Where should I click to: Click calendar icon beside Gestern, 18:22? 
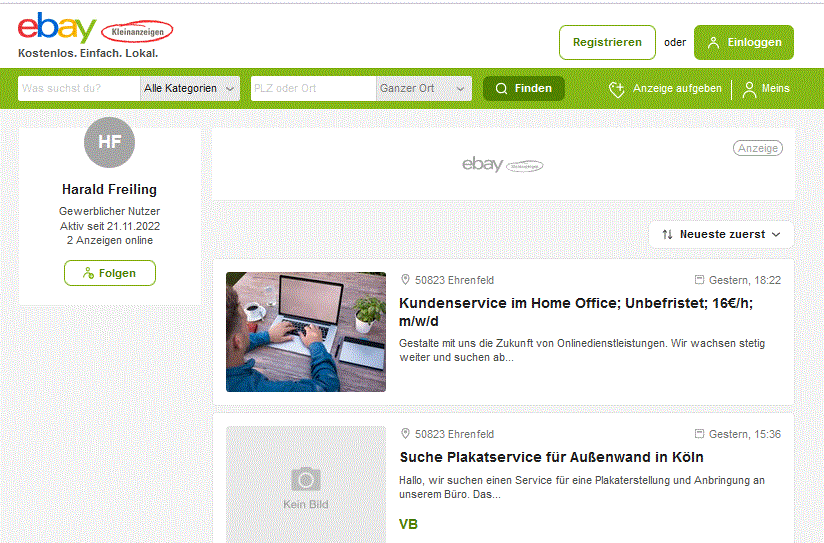click(699, 280)
